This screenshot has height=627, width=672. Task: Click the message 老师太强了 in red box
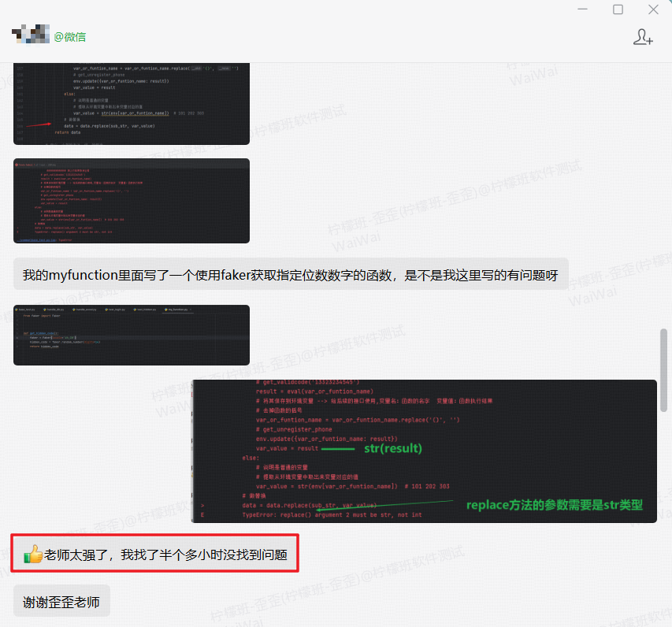point(155,554)
